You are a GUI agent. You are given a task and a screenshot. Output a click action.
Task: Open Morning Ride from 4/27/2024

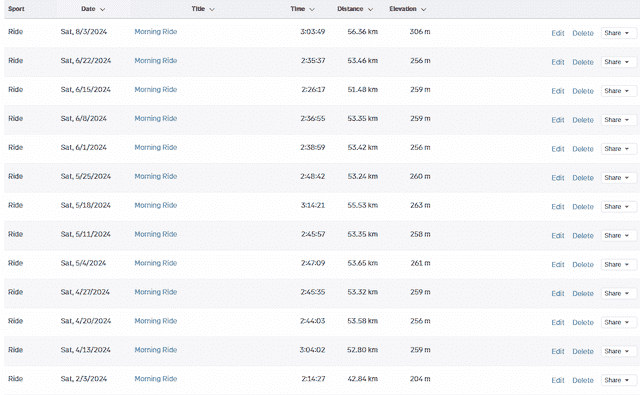point(156,292)
